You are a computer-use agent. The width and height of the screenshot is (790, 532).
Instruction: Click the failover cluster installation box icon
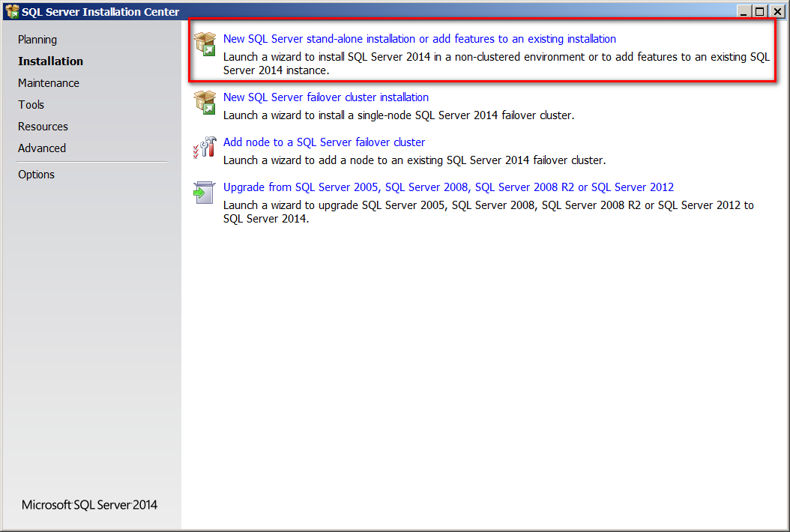tap(205, 103)
